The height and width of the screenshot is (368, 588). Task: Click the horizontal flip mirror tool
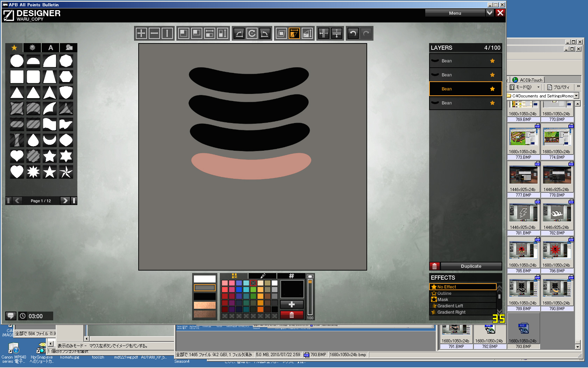pos(323,34)
